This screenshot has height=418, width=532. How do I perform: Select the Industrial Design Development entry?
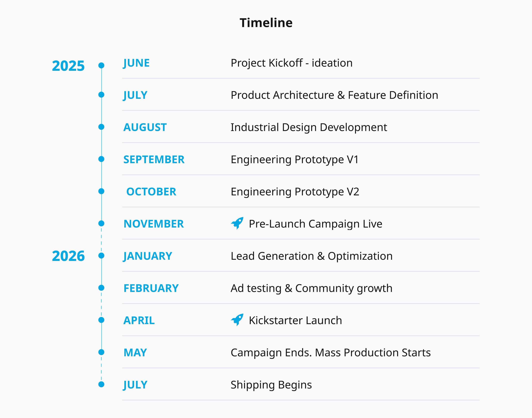coord(309,127)
